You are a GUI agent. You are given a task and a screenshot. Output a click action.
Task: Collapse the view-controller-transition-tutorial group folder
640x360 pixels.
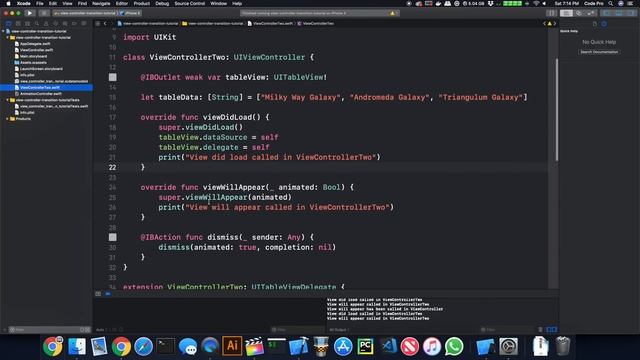7,38
